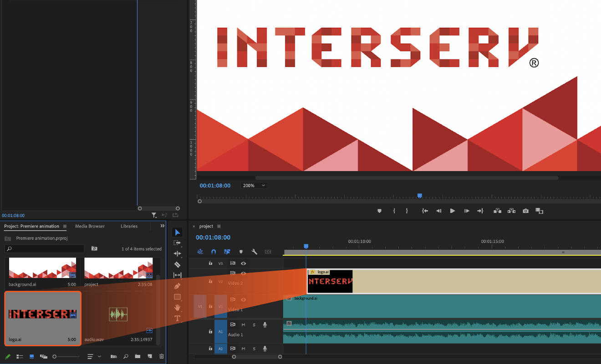This screenshot has width=601, height=364.
Task: Hide the V3 track output eye
Action: pos(244,263)
